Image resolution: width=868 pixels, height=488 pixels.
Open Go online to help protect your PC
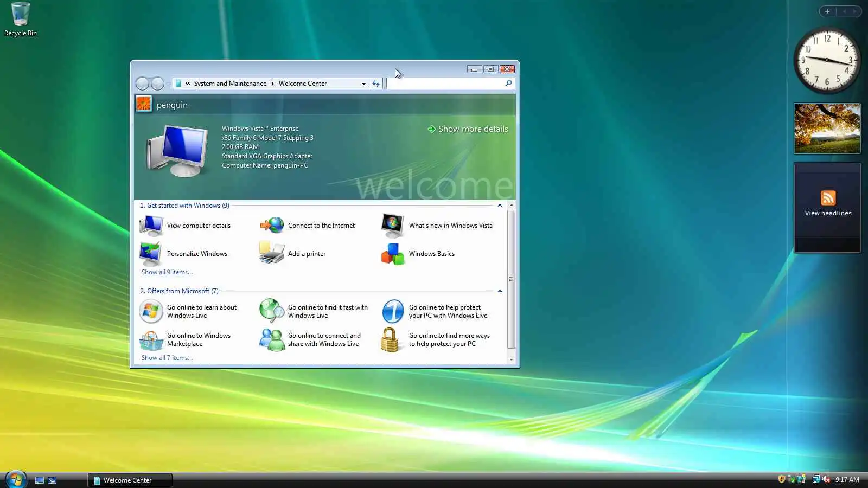tap(435, 311)
